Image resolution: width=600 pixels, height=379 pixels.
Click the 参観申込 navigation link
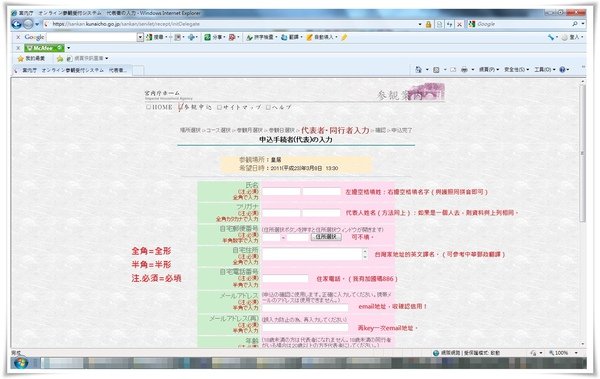195,108
